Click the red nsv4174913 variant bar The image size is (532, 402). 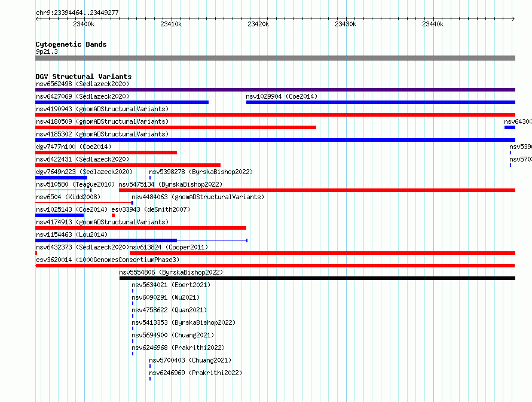[x=141, y=228]
